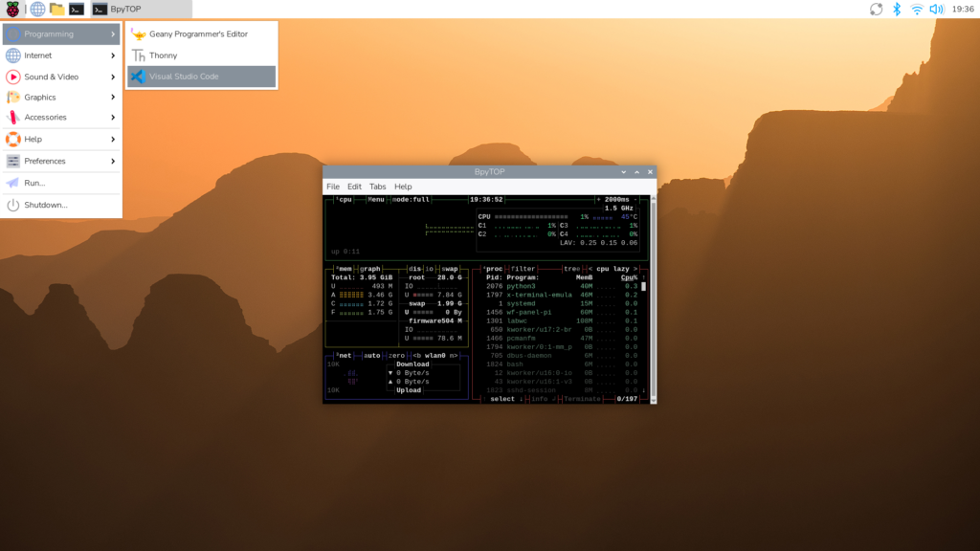Reset net counters with zero

397,356
